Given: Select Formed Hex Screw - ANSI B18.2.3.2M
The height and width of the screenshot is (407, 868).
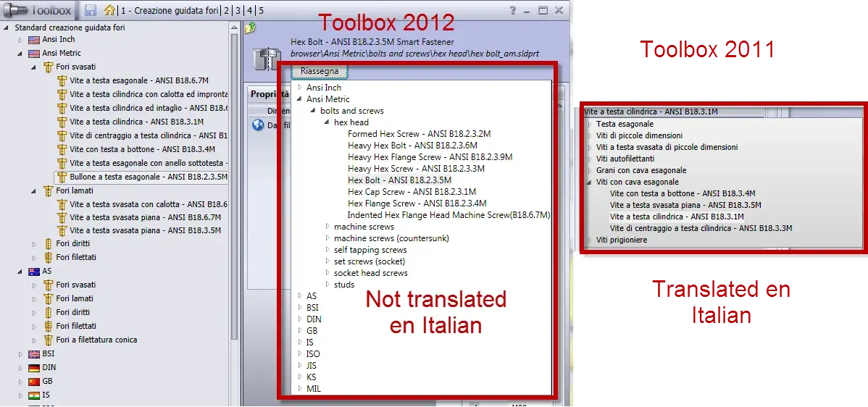Looking at the screenshot, I should click(x=419, y=134).
